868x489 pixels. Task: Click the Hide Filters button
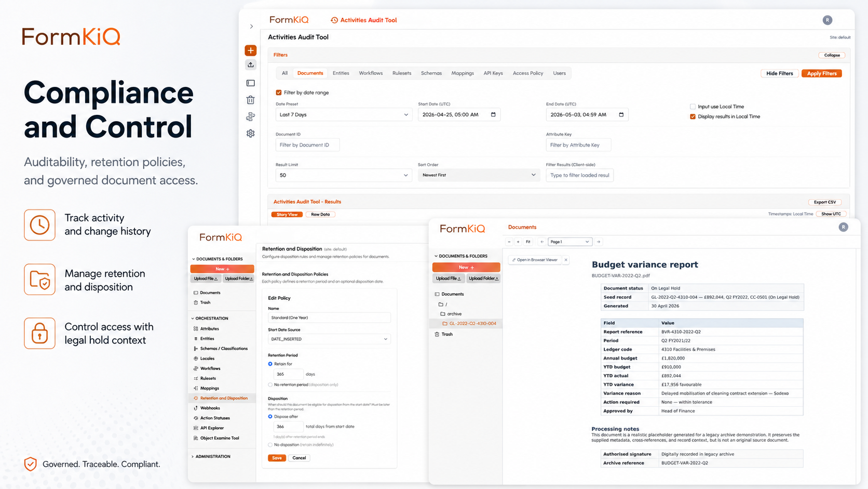coord(780,73)
